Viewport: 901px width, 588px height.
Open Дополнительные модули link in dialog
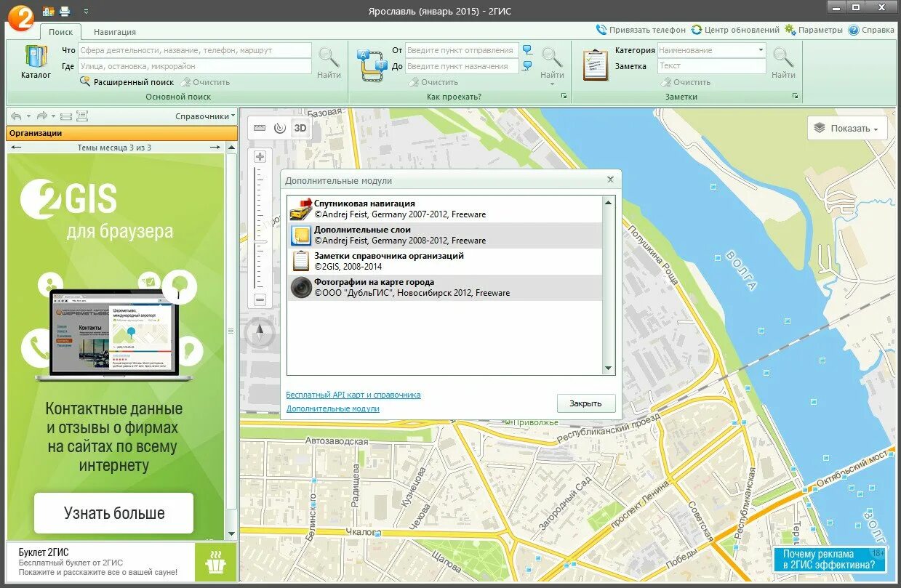[332, 408]
